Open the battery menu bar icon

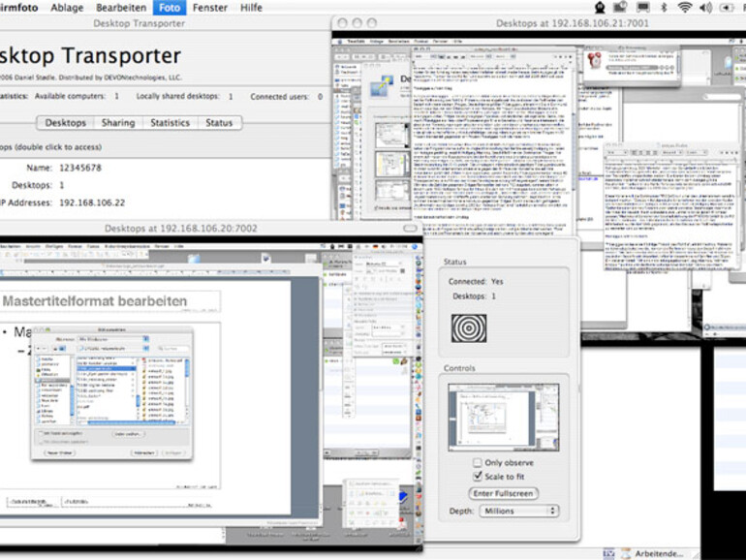coord(727,8)
